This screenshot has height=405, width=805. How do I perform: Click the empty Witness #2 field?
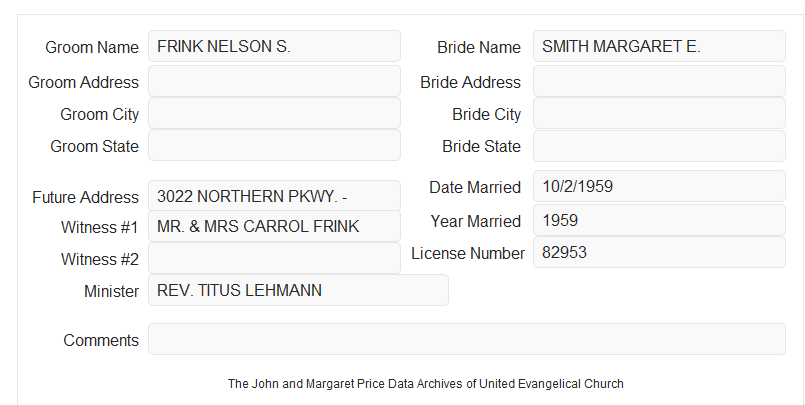click(x=274, y=258)
